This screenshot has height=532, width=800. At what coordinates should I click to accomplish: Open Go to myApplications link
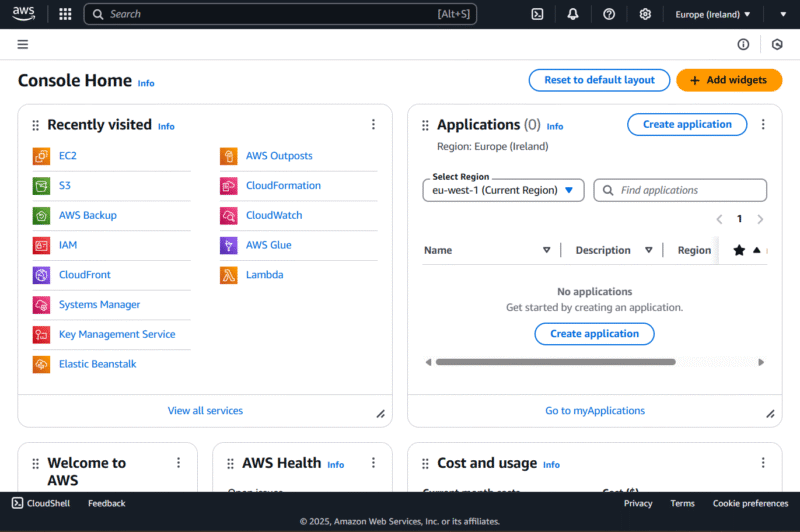point(595,411)
